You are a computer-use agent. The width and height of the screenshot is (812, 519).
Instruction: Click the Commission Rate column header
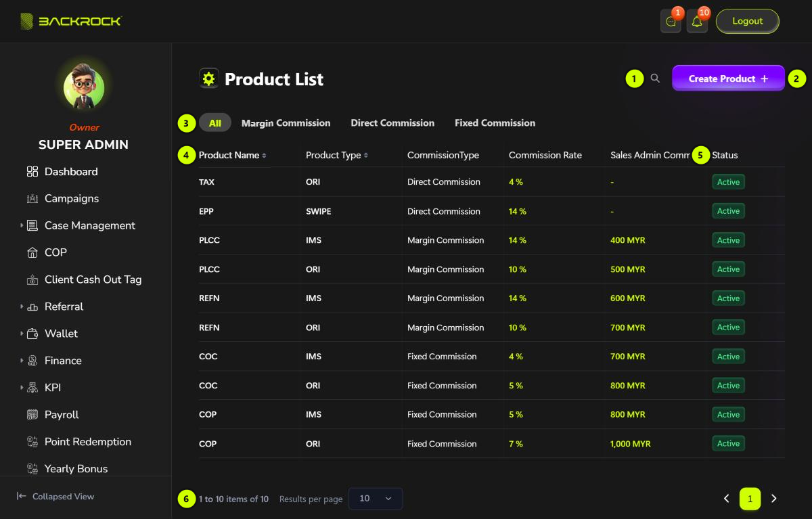pyautogui.click(x=545, y=156)
